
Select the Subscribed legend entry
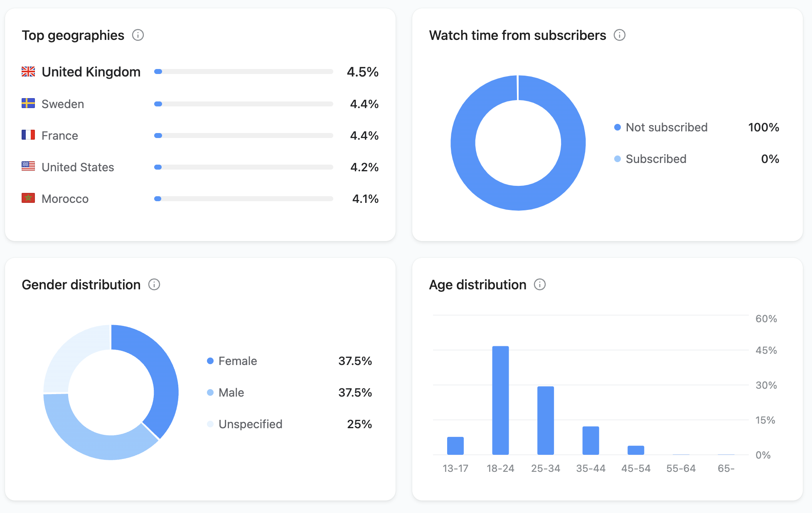pyautogui.click(x=655, y=159)
